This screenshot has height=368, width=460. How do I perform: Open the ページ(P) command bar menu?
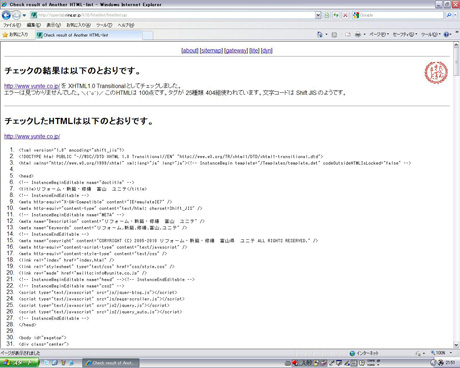(x=379, y=34)
